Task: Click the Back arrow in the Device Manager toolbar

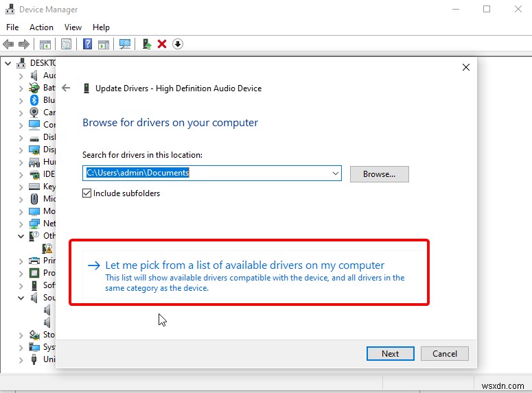Action: (x=8, y=44)
